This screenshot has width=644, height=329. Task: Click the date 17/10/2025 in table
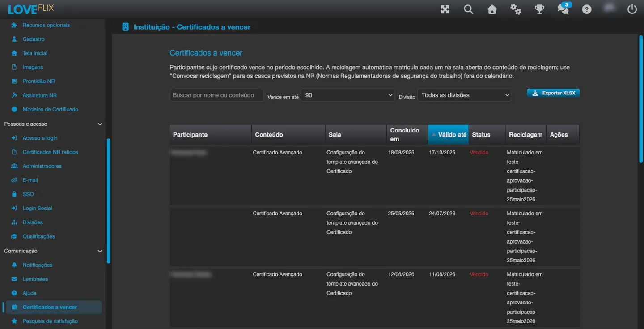442,153
